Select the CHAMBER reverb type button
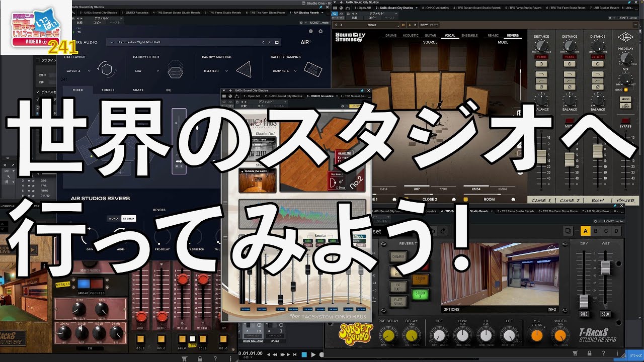644x362 pixels. pos(399,256)
